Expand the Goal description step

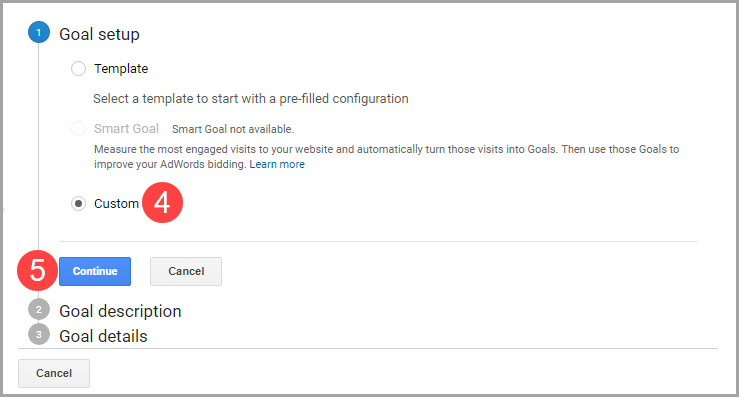pyautogui.click(x=120, y=311)
